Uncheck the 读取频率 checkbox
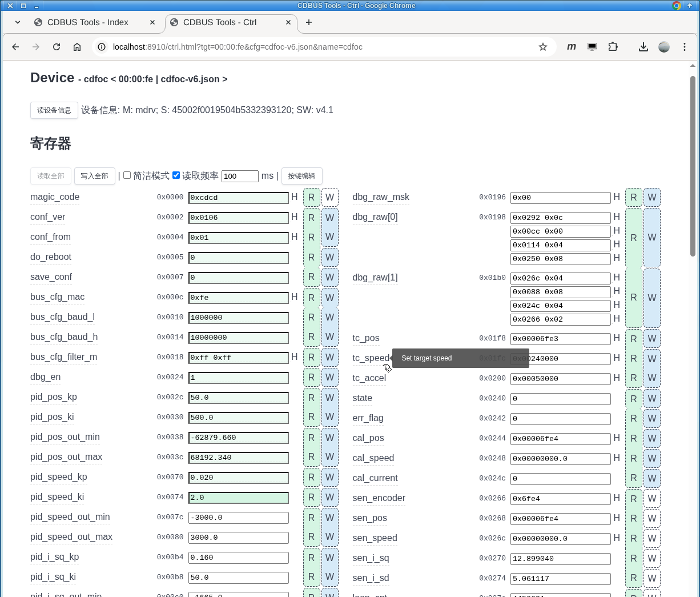This screenshot has width=700, height=597. [x=176, y=175]
